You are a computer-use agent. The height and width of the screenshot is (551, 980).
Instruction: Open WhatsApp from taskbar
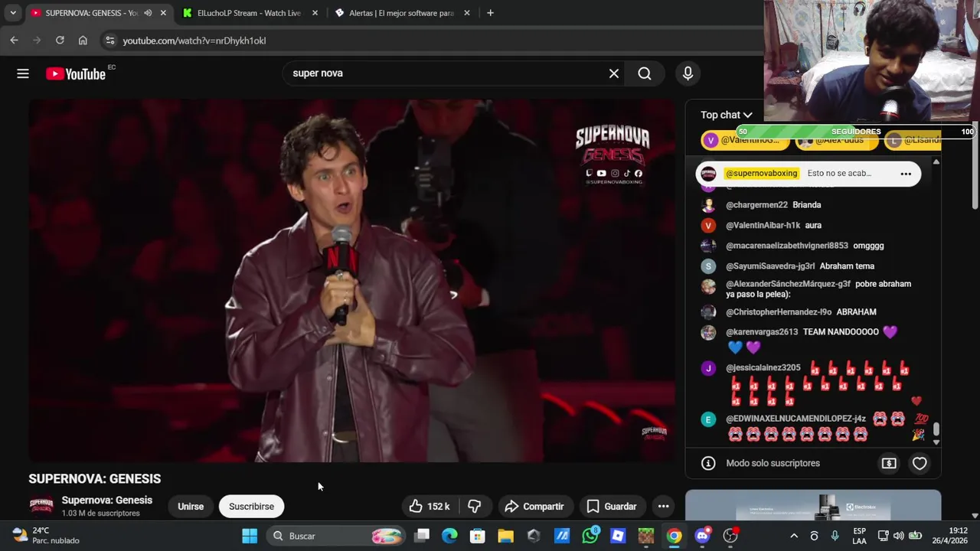[x=590, y=536]
